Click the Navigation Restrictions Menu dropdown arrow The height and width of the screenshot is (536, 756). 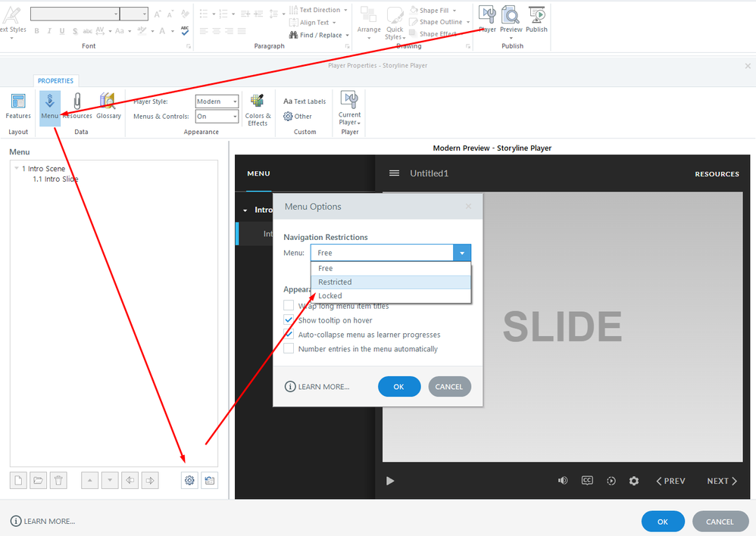[462, 253]
